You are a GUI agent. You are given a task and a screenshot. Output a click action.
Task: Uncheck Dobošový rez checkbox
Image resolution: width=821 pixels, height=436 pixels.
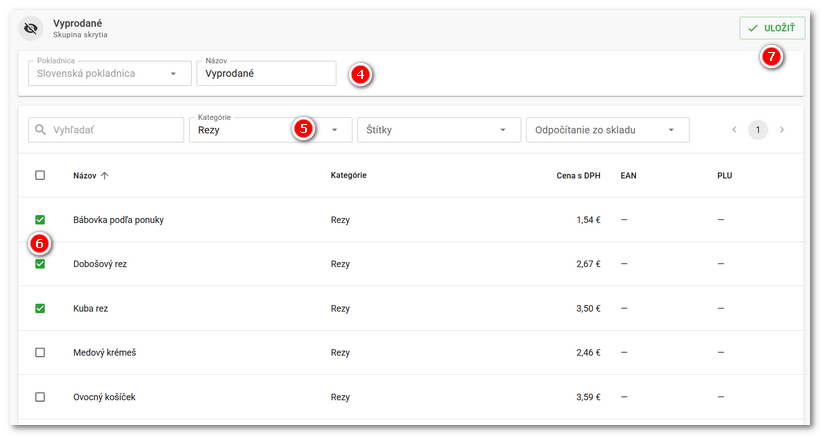(40, 264)
